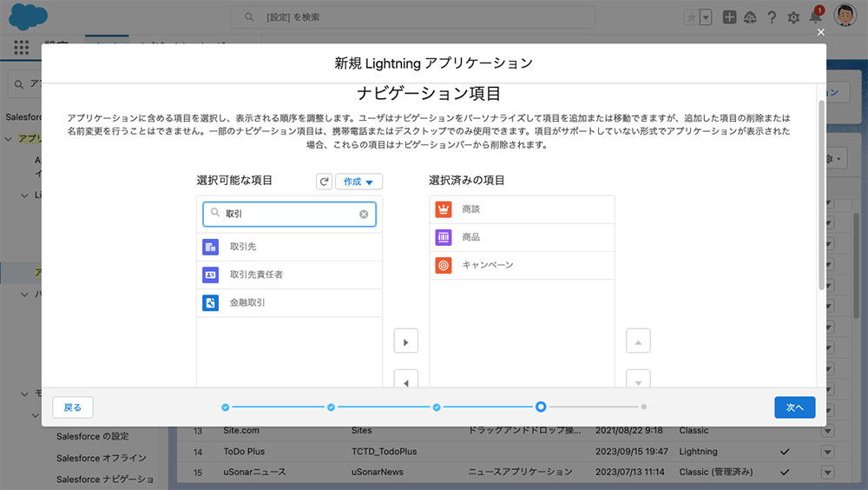Click uSonarニュース in app list
The width and height of the screenshot is (868, 490).
coord(254,472)
